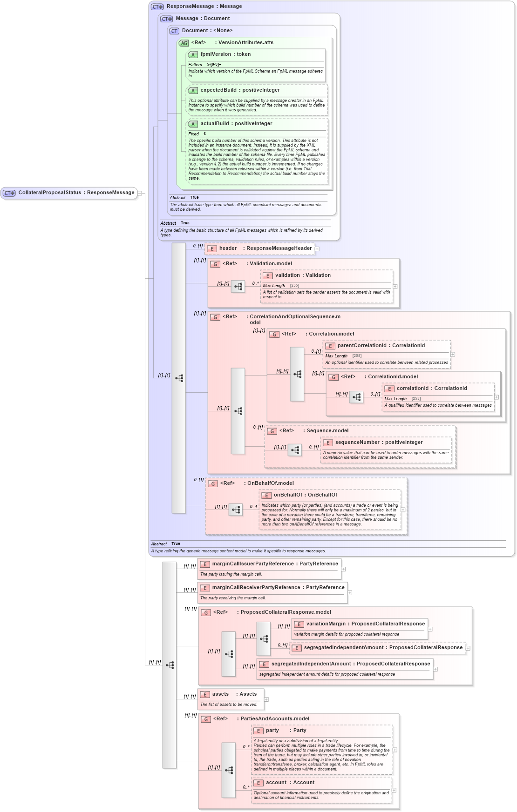Expand the onBehalfOf element

[x=403, y=510]
